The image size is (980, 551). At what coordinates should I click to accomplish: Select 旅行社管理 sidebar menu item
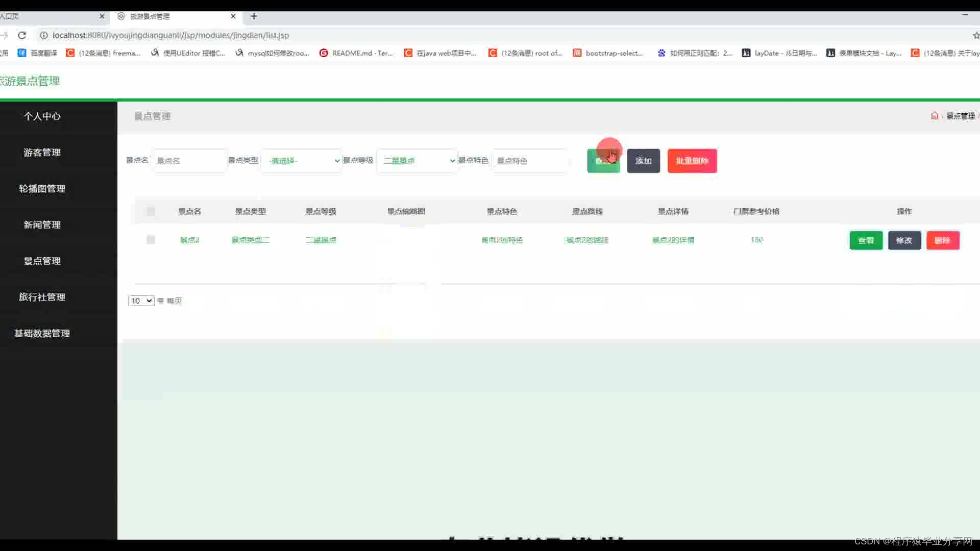point(42,297)
